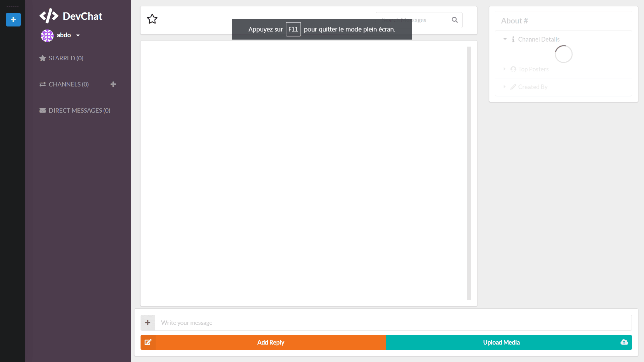Click the Add message (+) input icon
This screenshot has width=644, height=362.
[x=148, y=323]
